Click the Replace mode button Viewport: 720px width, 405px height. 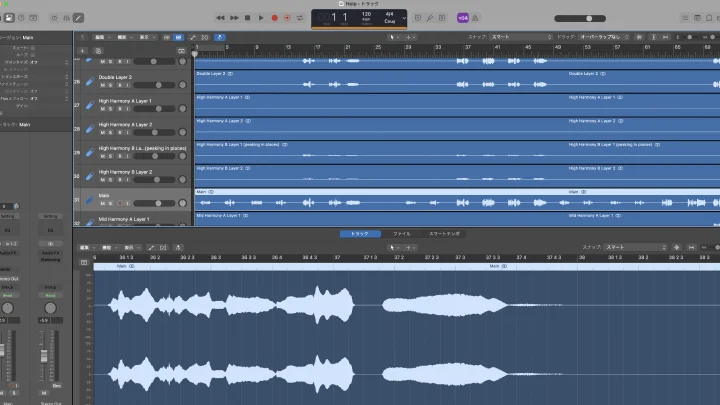418,18
